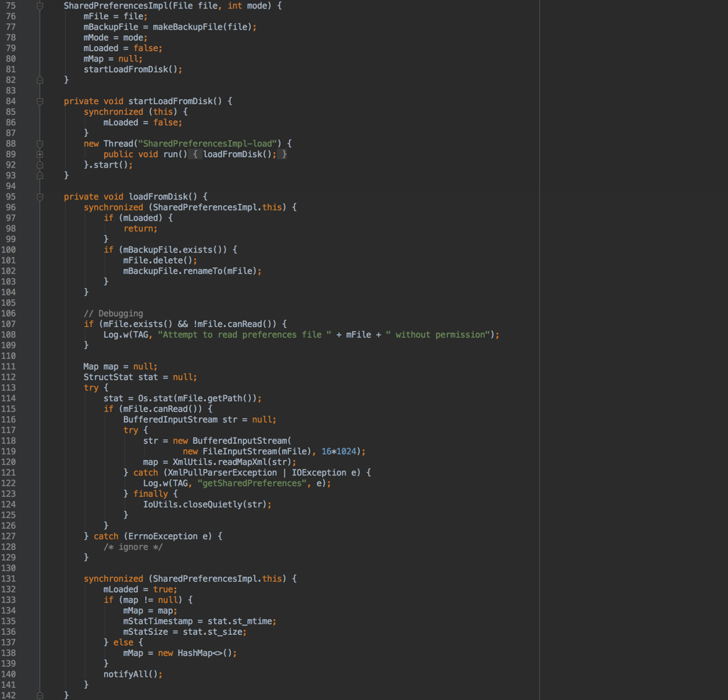The image size is (728, 700).
Task: Click fold end marker beside }.start() line
Action: [40, 165]
